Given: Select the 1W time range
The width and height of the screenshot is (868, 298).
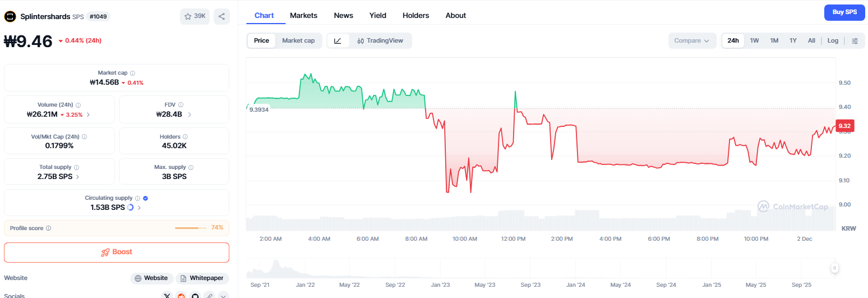Looking at the screenshot, I should (754, 40).
